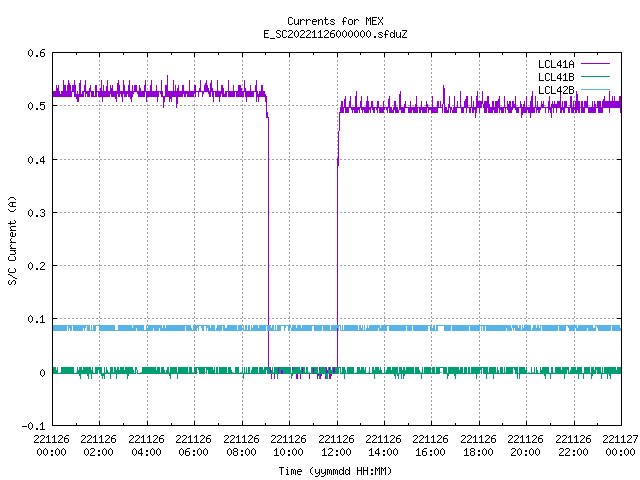
Task: Click the y-axis tick value 0.3
Action: 36,213
